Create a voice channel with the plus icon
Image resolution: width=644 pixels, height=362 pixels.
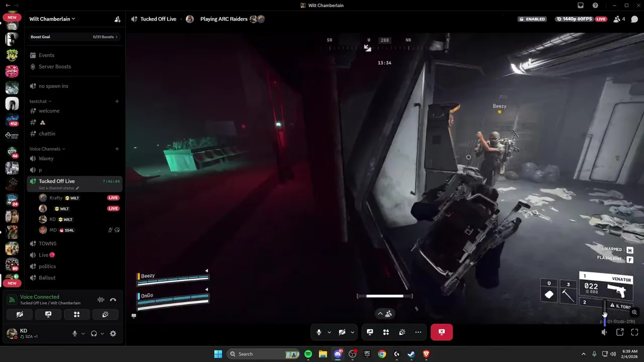tap(117, 149)
